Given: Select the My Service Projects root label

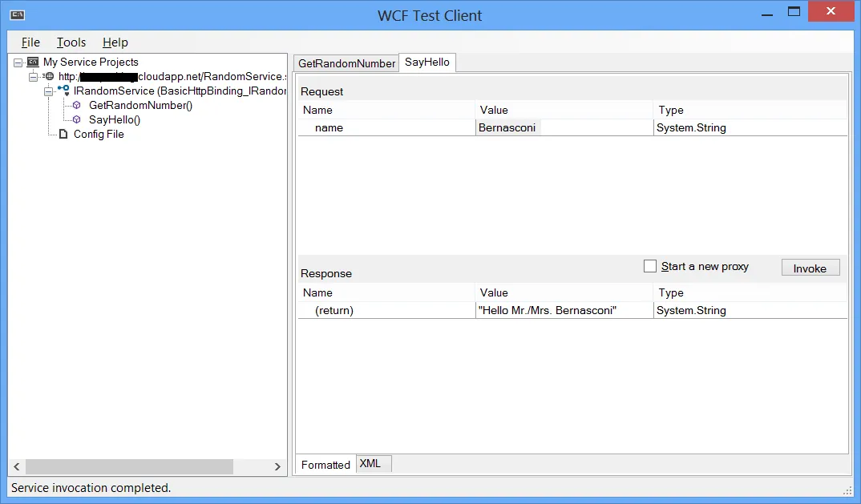Looking at the screenshot, I should point(91,62).
